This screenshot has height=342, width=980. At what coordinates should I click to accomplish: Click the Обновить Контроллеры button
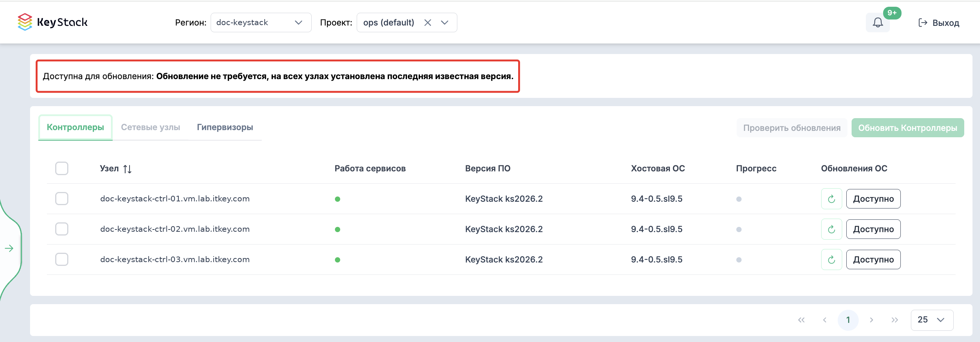907,127
